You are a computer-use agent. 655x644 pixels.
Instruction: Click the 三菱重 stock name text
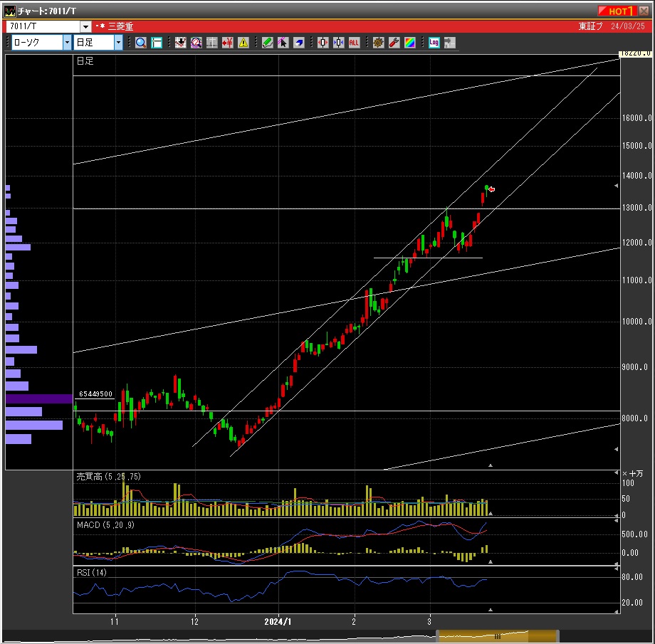[x=121, y=26]
